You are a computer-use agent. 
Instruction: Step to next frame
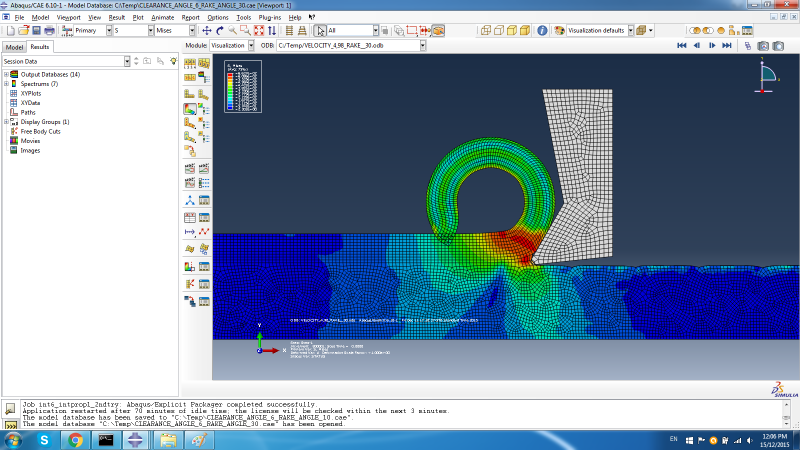coord(712,45)
